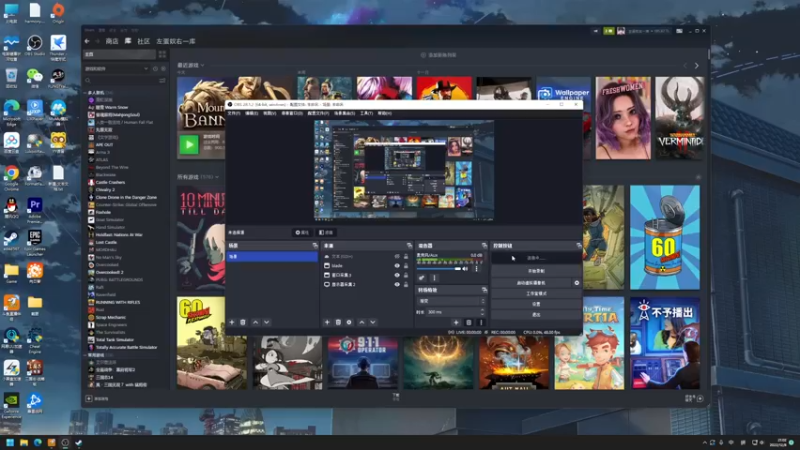This screenshot has width=800, height=450.
Task: Open Epic Games Launcher desktop icon
Action: pyautogui.click(x=35, y=243)
